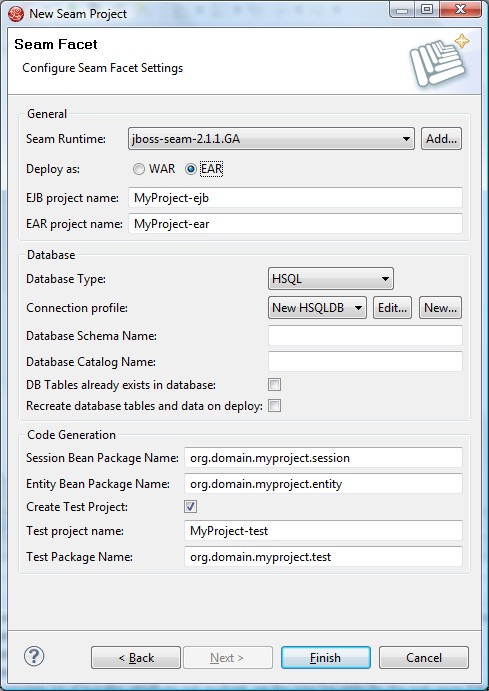Click the Database Schema Name field
Image resolution: width=489 pixels, height=691 pixels.
[x=365, y=336]
